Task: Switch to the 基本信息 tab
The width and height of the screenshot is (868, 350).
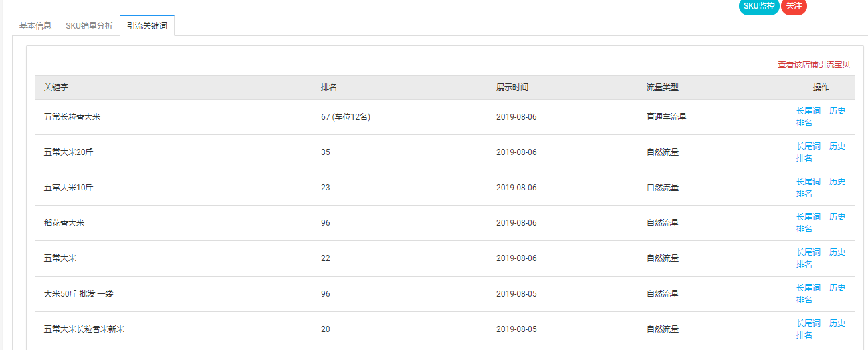Action: tap(35, 26)
